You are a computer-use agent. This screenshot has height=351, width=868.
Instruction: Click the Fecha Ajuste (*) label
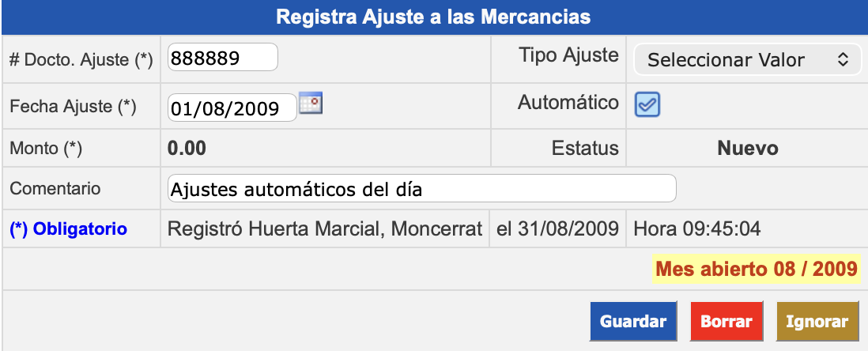[x=74, y=107]
